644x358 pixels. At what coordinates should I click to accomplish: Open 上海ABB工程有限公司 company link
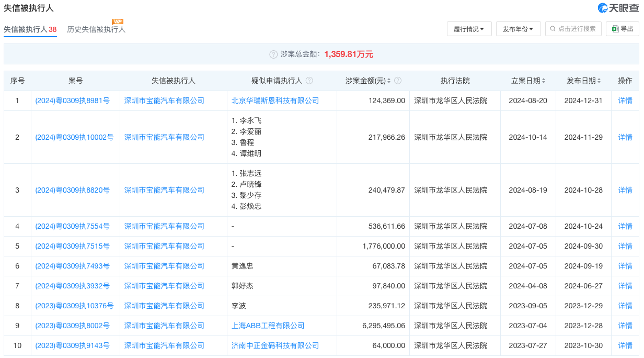268,326
